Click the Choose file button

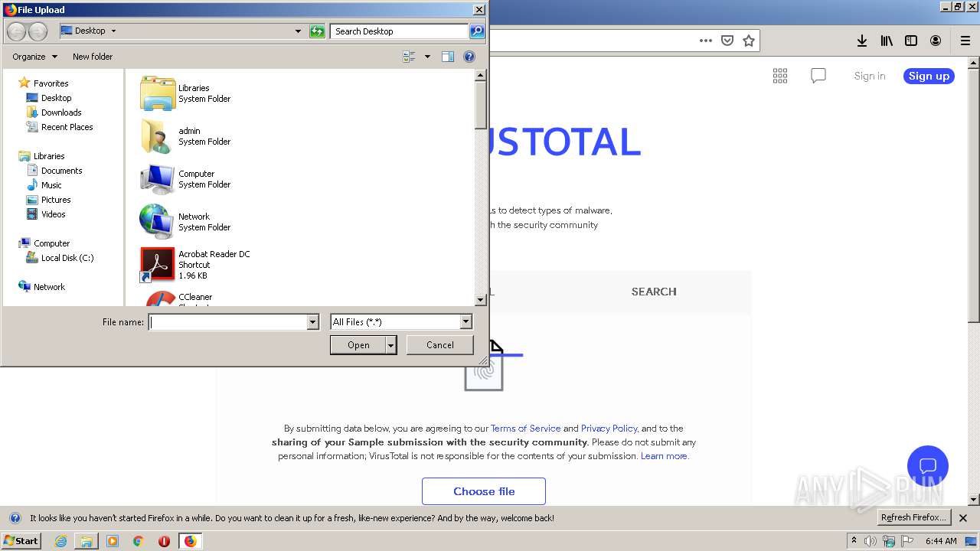click(x=484, y=491)
